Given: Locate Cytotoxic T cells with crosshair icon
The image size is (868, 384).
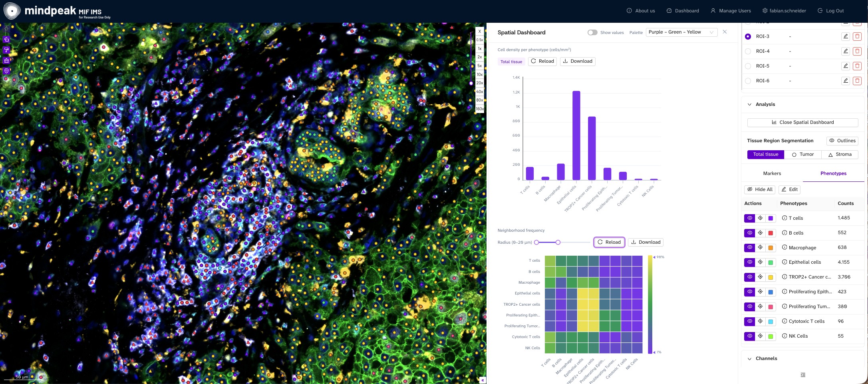Looking at the screenshot, I should 760,321.
